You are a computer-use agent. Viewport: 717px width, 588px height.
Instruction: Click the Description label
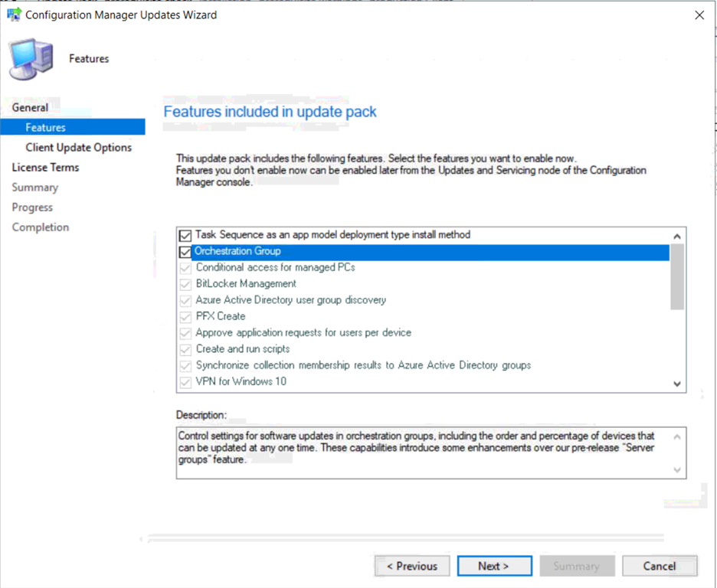point(201,415)
